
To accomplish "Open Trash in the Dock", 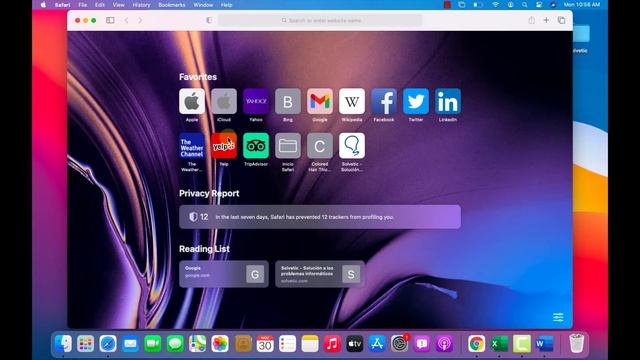I will click(x=577, y=343).
